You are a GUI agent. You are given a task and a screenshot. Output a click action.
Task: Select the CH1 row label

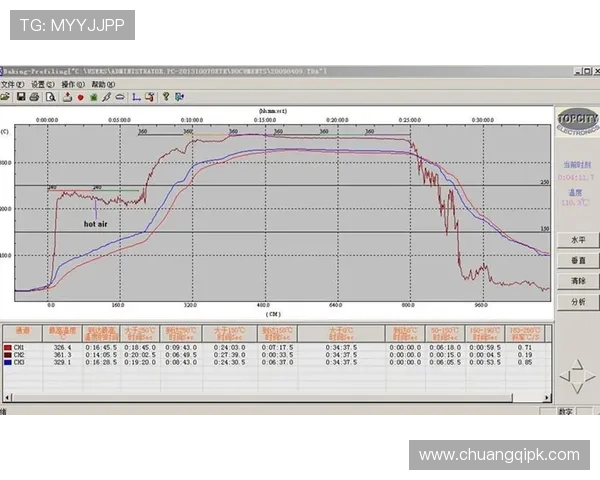pyautogui.click(x=19, y=348)
